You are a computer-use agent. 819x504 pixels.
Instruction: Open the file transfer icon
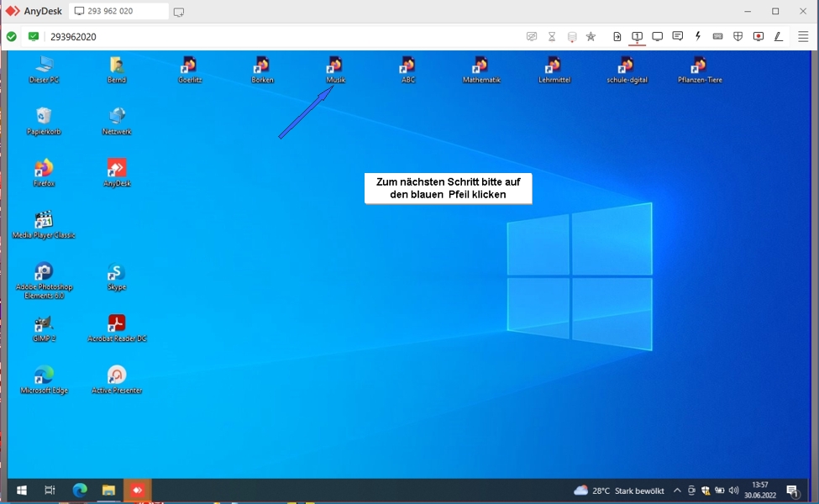pos(617,37)
